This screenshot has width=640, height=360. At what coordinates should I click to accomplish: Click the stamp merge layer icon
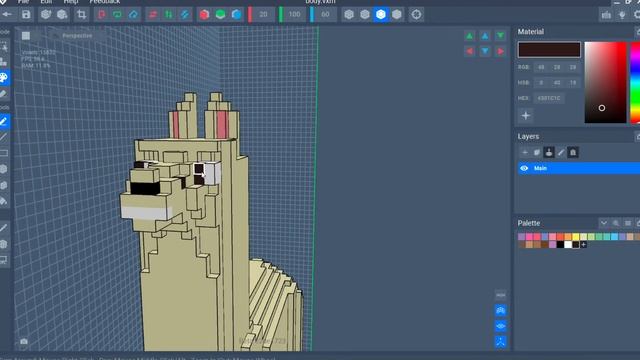pyautogui.click(x=549, y=152)
